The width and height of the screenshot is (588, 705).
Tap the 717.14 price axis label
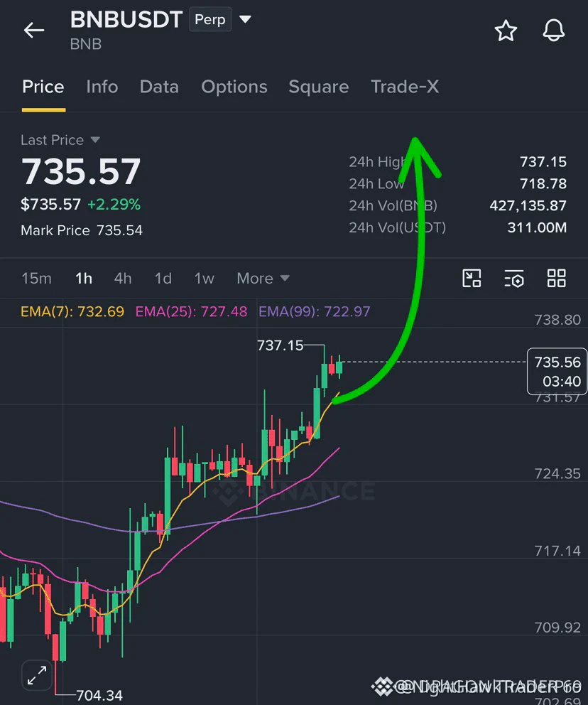557,550
